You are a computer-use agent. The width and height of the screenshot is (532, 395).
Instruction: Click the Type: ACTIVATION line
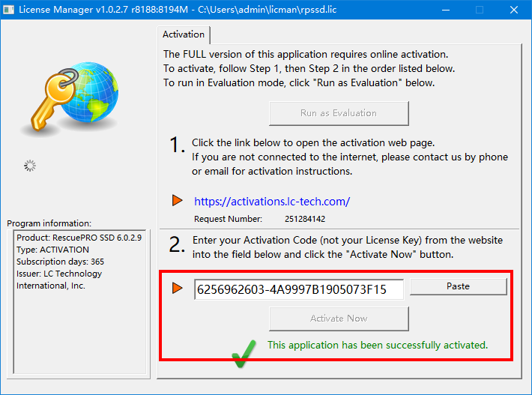click(52, 250)
